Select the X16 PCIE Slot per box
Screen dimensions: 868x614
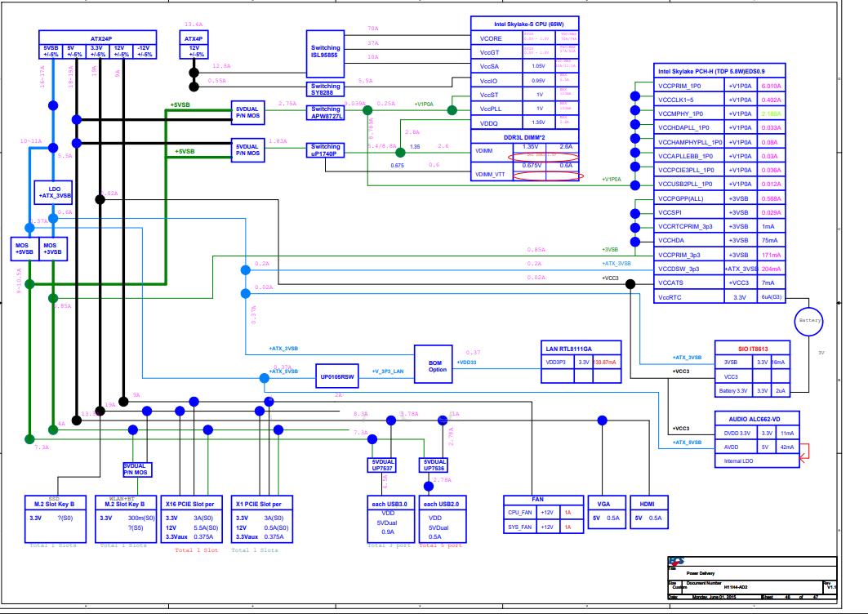click(x=192, y=519)
